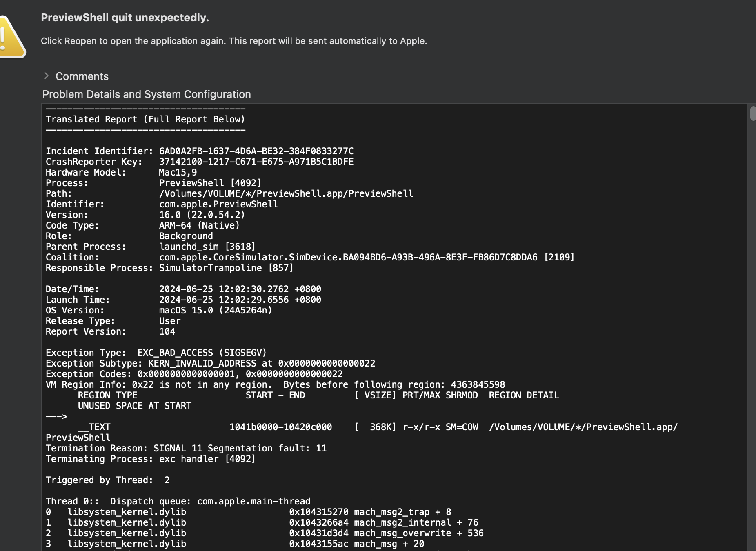Click the "PreviewShell quit unexpectedly." heading

(x=125, y=18)
